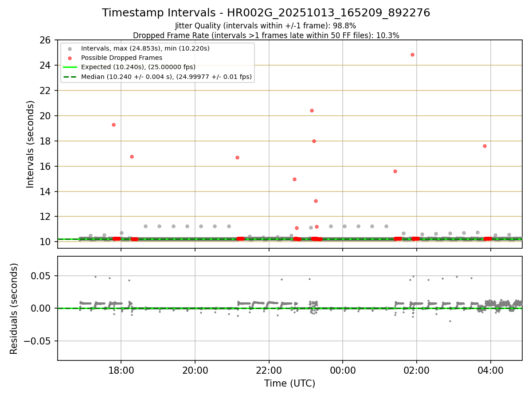Click the 'Time (UTC)' x-axis label
The width and height of the screenshot is (532, 399).
point(290,383)
